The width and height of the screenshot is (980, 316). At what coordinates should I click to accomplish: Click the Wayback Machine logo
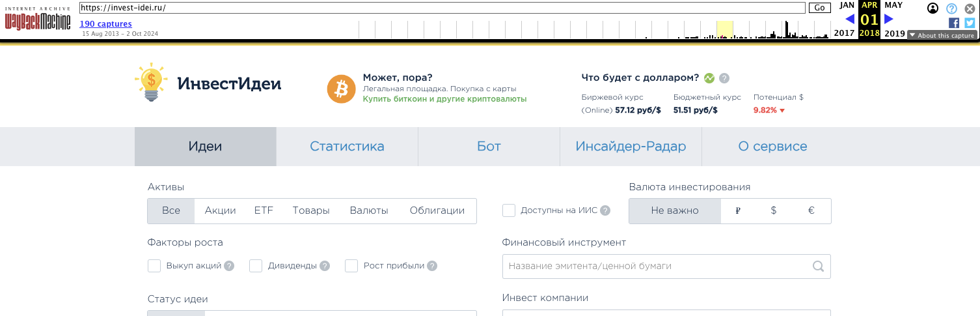point(38,18)
